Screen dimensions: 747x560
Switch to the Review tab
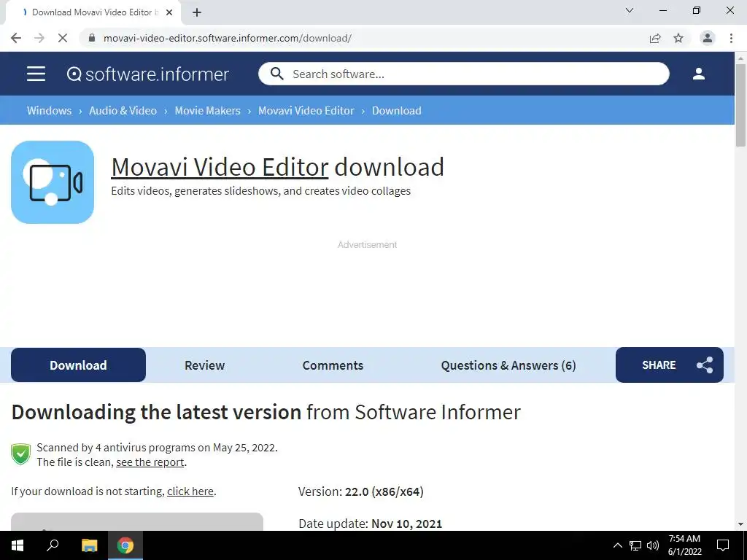(x=204, y=365)
